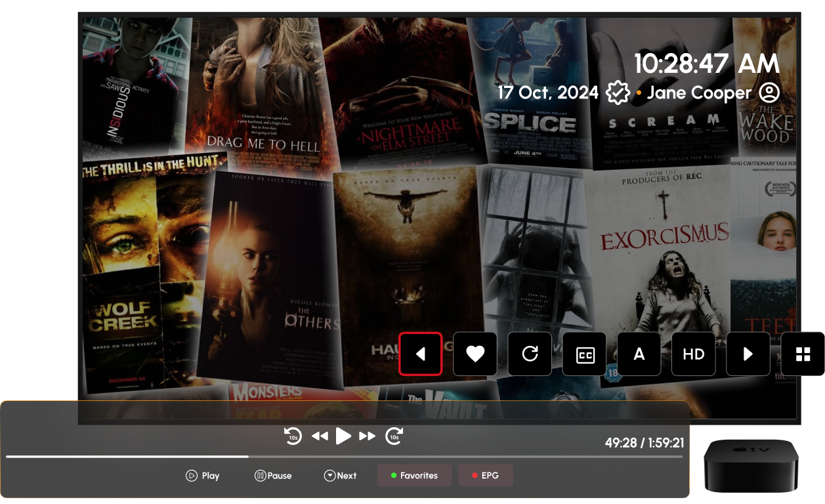Open the red EPG tab
Viewport: 825px width, 504px height.
pyautogui.click(x=485, y=476)
